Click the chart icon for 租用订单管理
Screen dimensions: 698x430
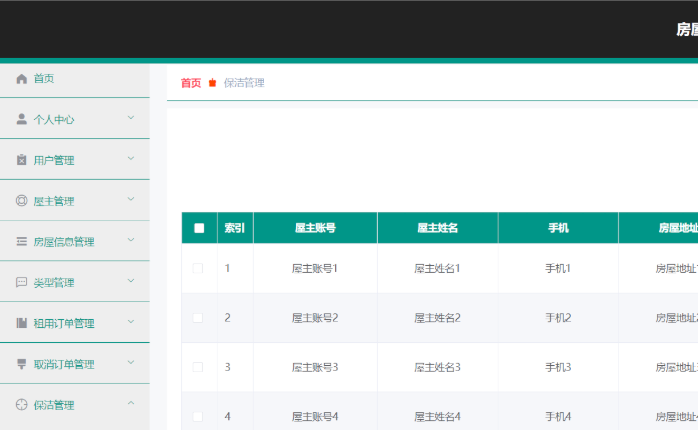22,323
